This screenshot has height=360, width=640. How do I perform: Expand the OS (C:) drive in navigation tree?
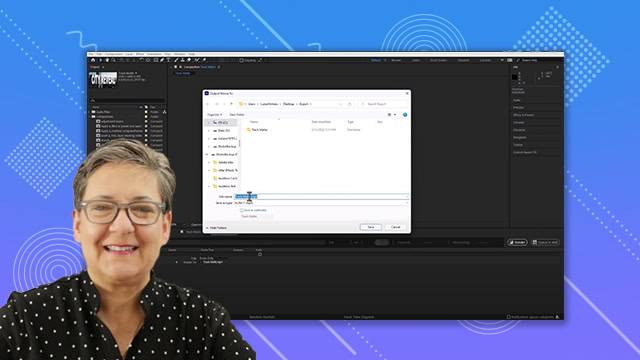click(x=209, y=122)
